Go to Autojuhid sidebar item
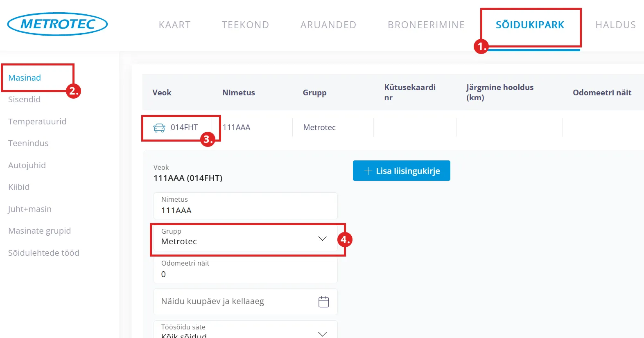644x338 pixels. click(27, 165)
